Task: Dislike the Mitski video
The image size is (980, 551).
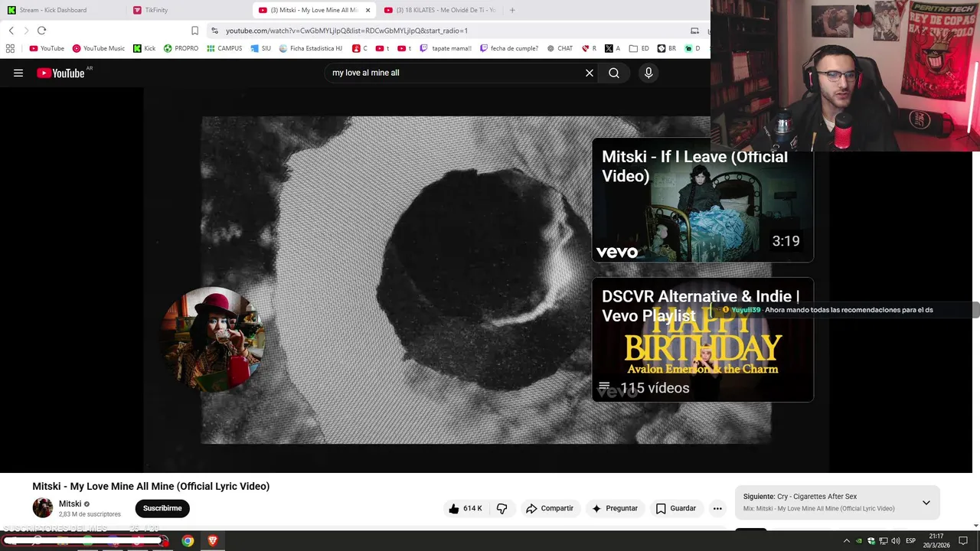Action: (502, 508)
